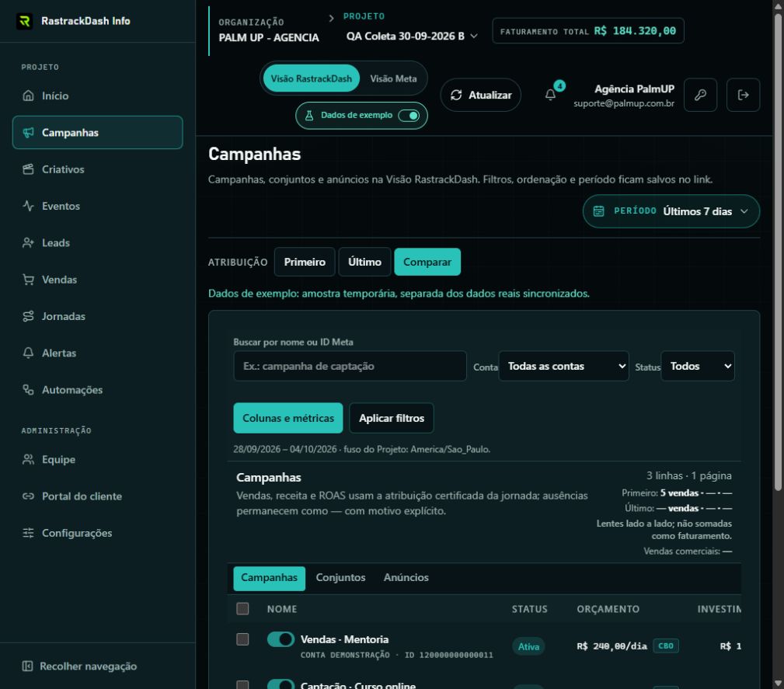
Task: Open the Conjuntos tab
Action: (x=340, y=578)
